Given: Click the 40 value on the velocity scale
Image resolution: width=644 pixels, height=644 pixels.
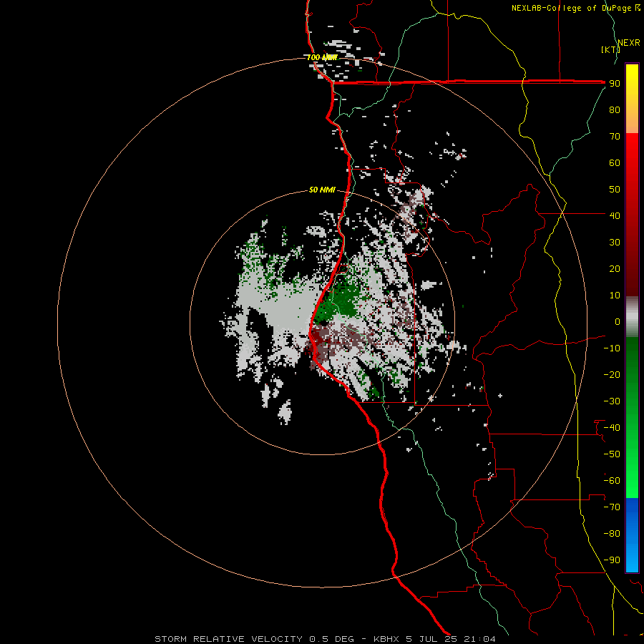Looking at the screenshot, I should tap(615, 215).
